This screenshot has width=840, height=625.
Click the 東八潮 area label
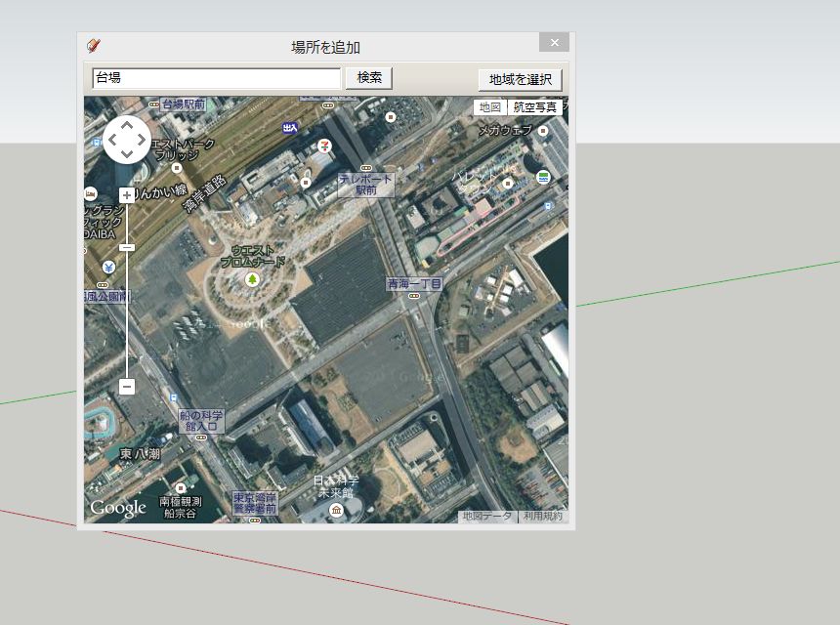click(x=140, y=454)
